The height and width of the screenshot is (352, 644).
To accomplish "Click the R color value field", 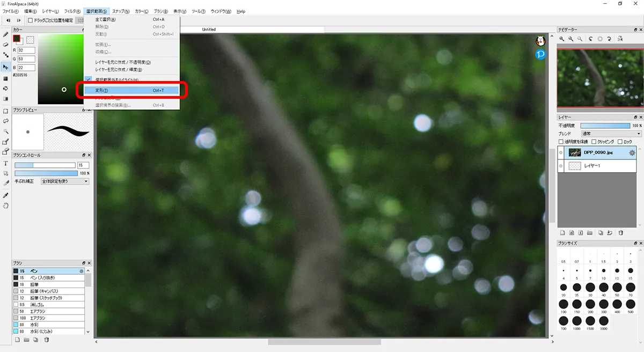I will pyautogui.click(x=27, y=50).
